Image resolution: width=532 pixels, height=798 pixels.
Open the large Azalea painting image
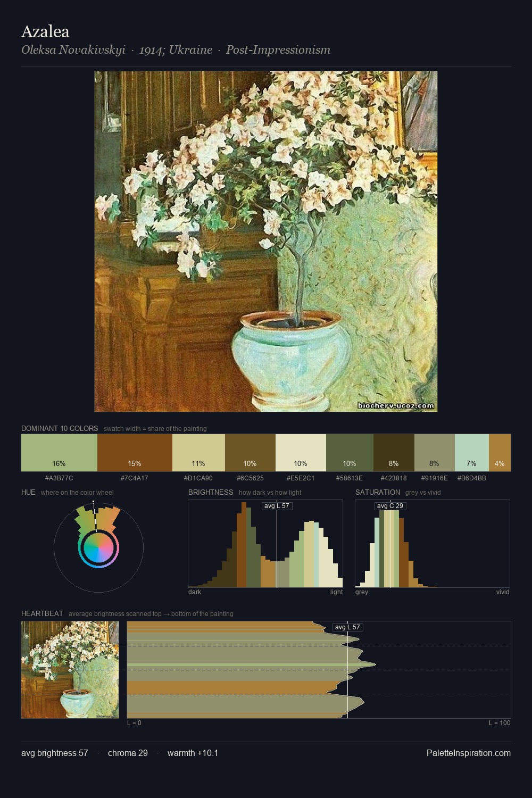tap(266, 242)
